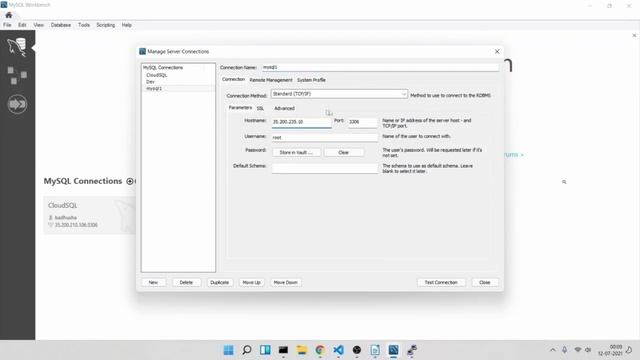
Task: Switch to MySQL Workbench taskbar icon
Action: [393, 350]
